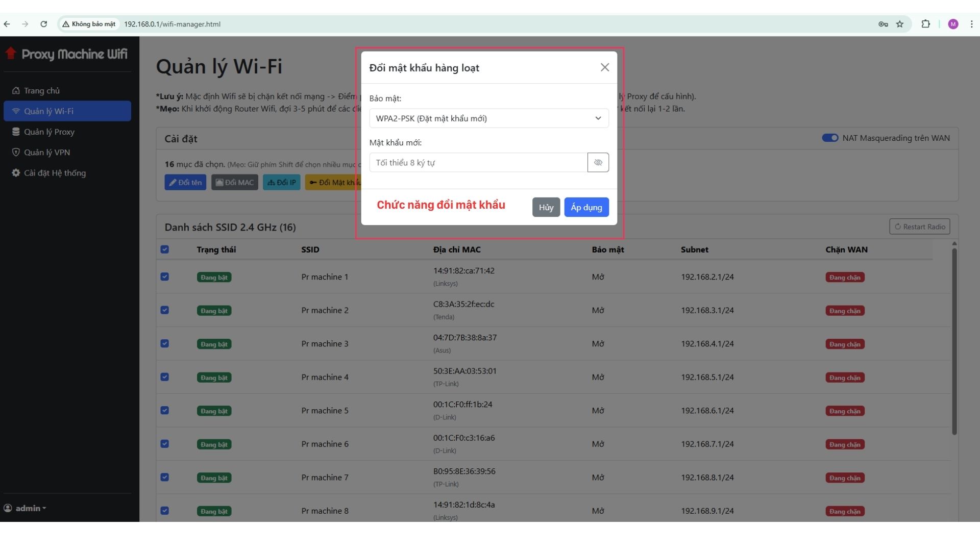Image resolution: width=980 pixels, height=551 pixels.
Task: Click Đang chặn badge for Pr machine 1
Action: pos(845,278)
